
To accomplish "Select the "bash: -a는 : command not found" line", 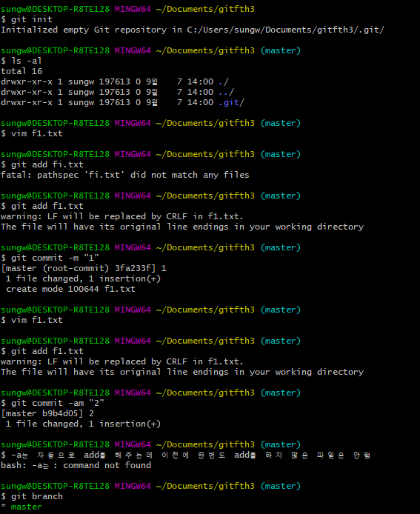I will [x=76, y=465].
